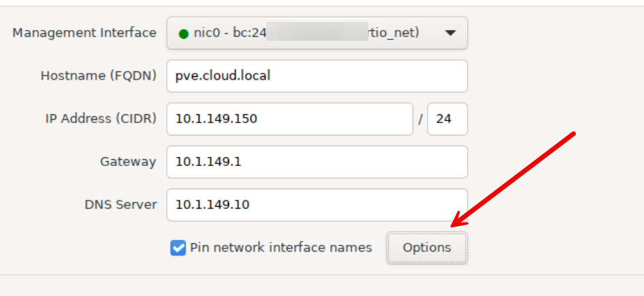Click the "IP Address (CIDR)" field label
The image size is (644, 296).
(x=101, y=118)
